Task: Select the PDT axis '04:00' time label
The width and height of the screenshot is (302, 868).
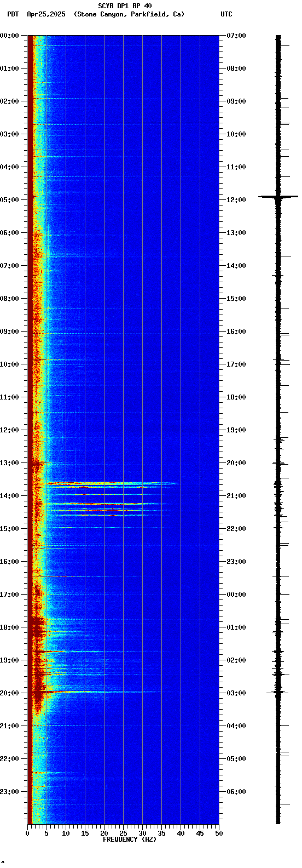Action: pyautogui.click(x=9, y=167)
